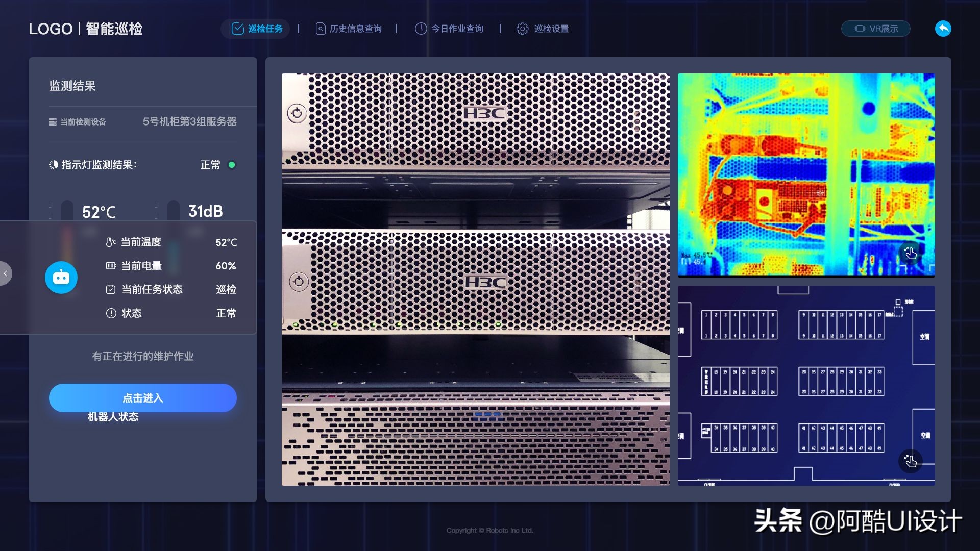Screen dimensions: 980x551
Task: Open the thermal infrared image thumbnail
Action: point(806,174)
